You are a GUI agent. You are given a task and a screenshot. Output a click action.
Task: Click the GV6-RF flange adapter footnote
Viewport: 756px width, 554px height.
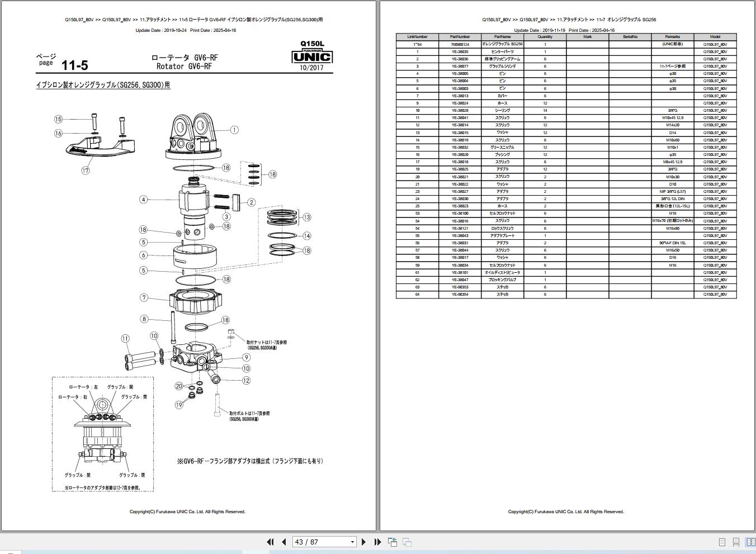tap(250, 461)
